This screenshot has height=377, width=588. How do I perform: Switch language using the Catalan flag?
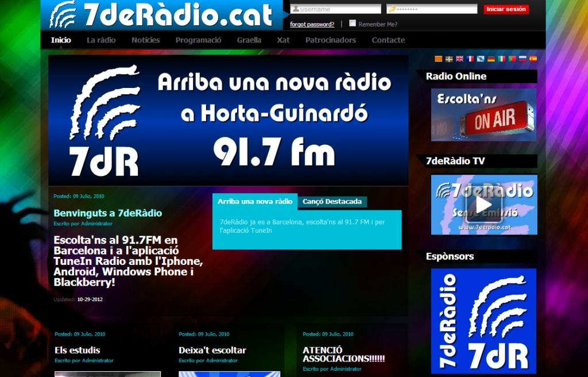click(438, 59)
